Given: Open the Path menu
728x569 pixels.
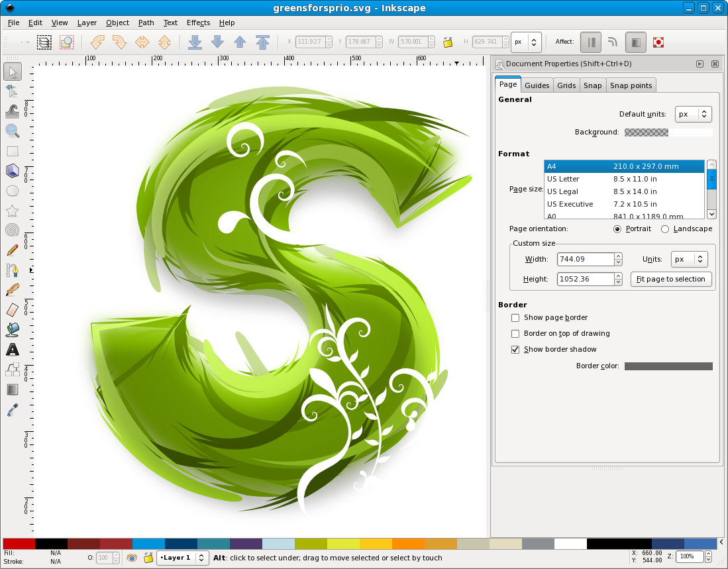Looking at the screenshot, I should [x=146, y=23].
